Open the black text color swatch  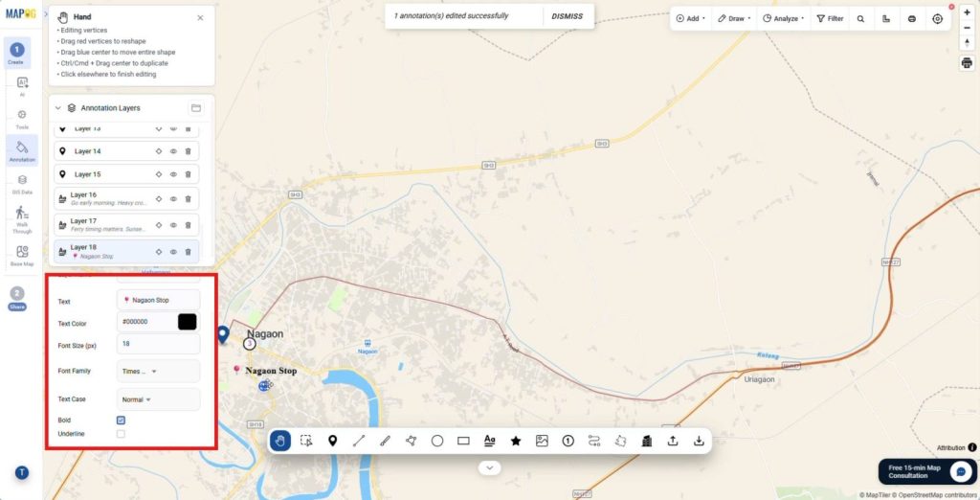coord(187,322)
